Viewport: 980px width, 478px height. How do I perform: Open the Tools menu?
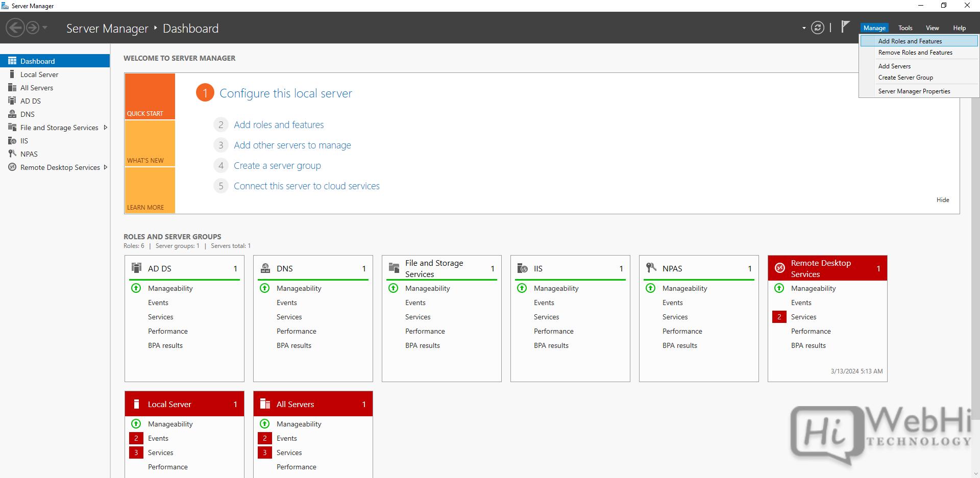coord(905,28)
